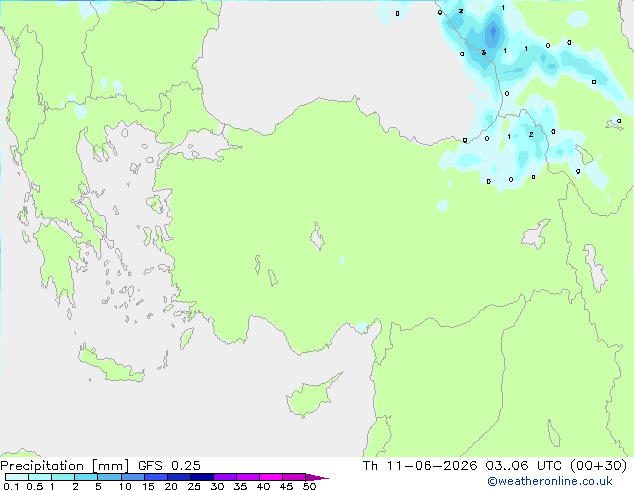This screenshot has width=634, height=490.
Task: Pick the 40–45 mm magenta swatch
Action: [x=271, y=477]
